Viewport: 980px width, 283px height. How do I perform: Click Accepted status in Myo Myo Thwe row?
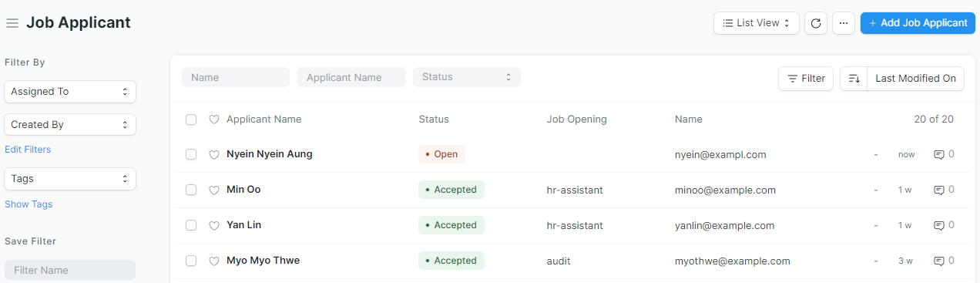[x=451, y=261]
